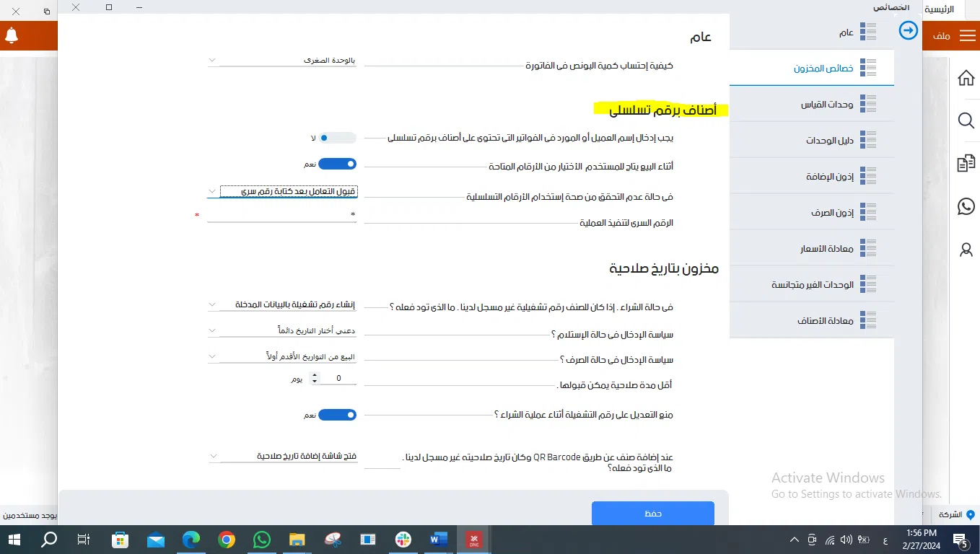The width and height of the screenshot is (980, 554).
Task: Open the WhatsApp icon in right sidebar
Action: 966,206
